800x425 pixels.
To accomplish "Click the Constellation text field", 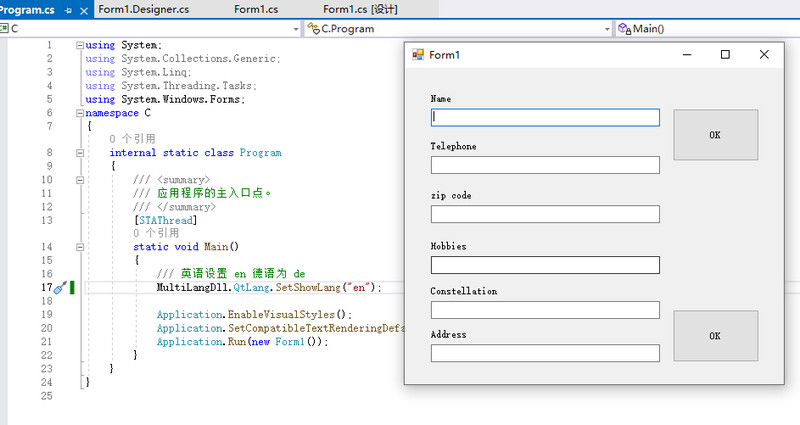I will point(545,310).
